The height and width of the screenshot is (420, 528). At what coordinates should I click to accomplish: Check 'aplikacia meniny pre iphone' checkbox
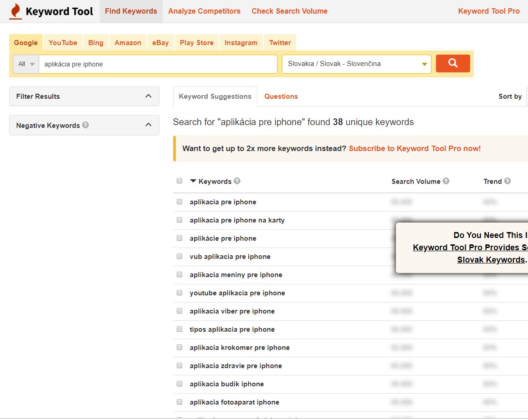pos(179,274)
